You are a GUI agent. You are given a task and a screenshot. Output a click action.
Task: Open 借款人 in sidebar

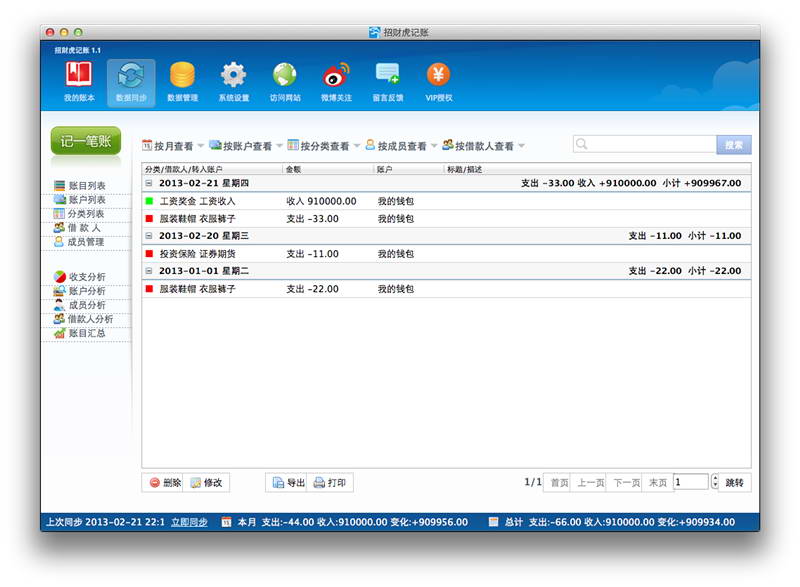[78, 227]
